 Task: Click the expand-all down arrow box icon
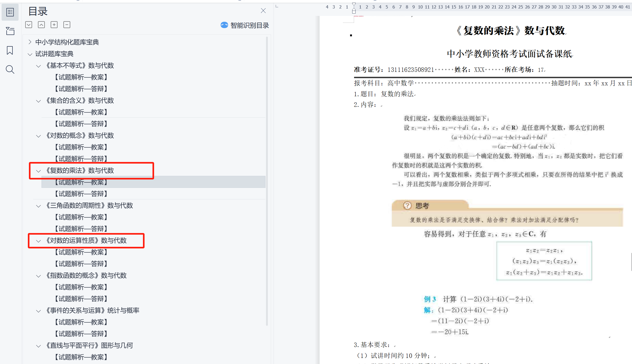click(x=29, y=25)
